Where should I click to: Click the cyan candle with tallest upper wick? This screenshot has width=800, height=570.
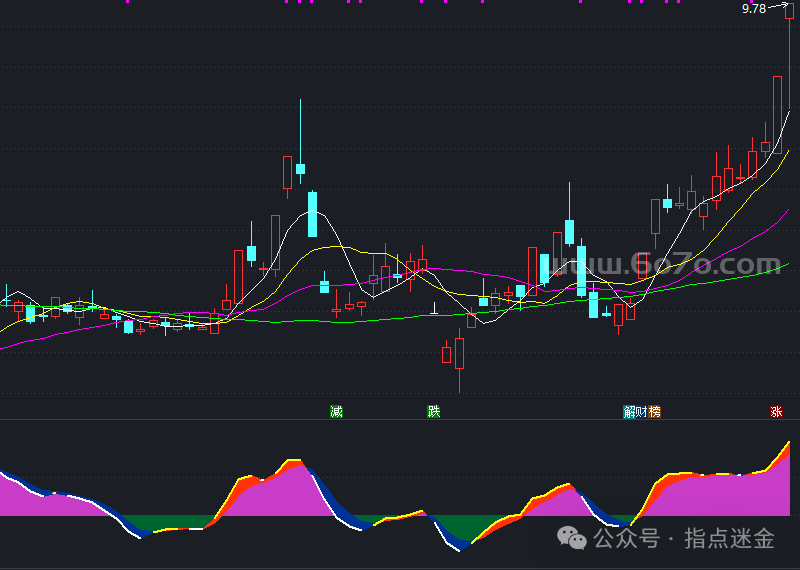point(300,168)
